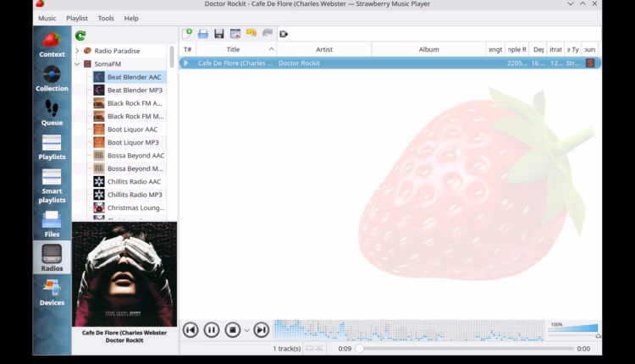Show the Devices panel
Image resolution: width=635 pixels, height=364 pixels.
[x=52, y=292]
